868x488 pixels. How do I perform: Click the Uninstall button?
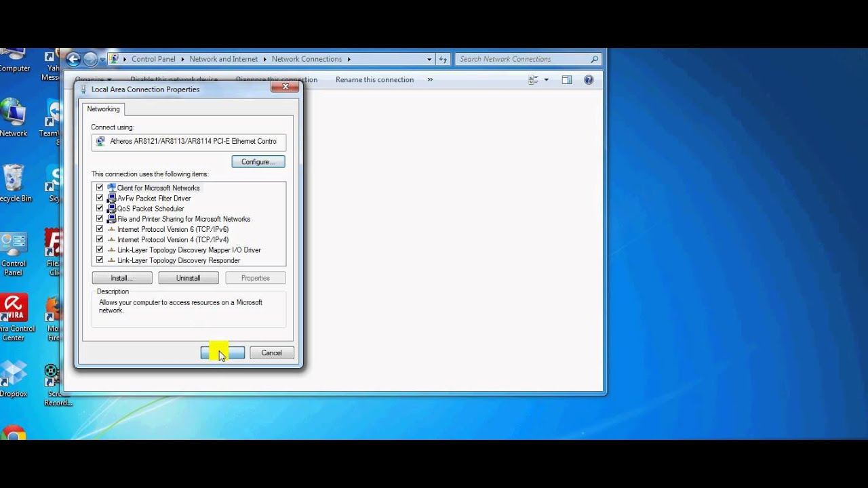pos(189,278)
